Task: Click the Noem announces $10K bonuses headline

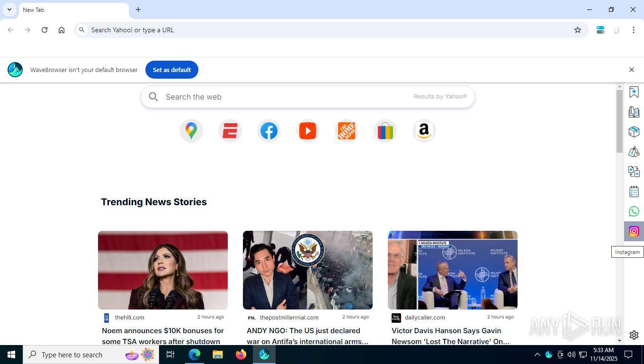Action: point(163,336)
